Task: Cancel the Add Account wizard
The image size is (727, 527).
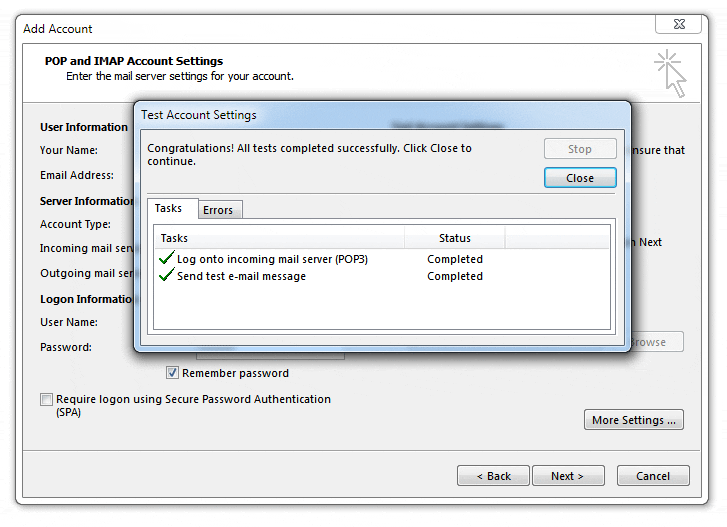Action: 653,476
